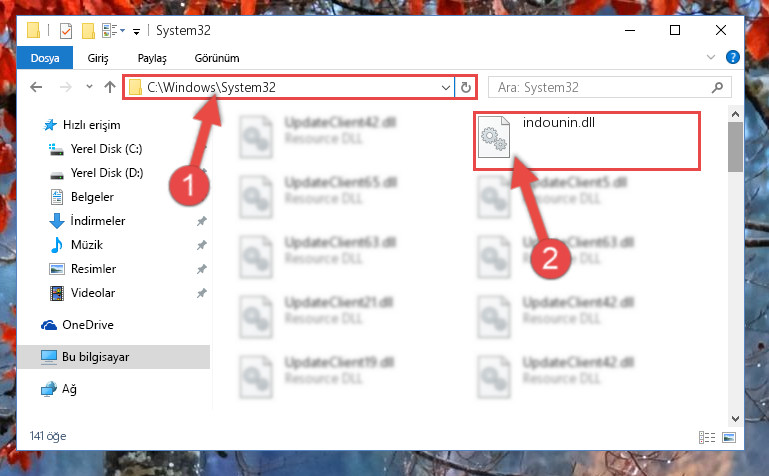This screenshot has height=476, width=769.
Task: Expand the ribbon chevron
Action: pyautogui.click(x=711, y=57)
